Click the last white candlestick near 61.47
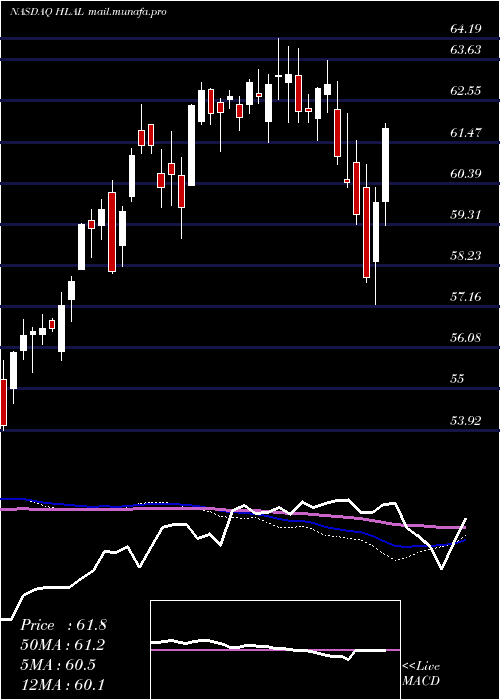This screenshot has width=500, height=700. [385, 165]
